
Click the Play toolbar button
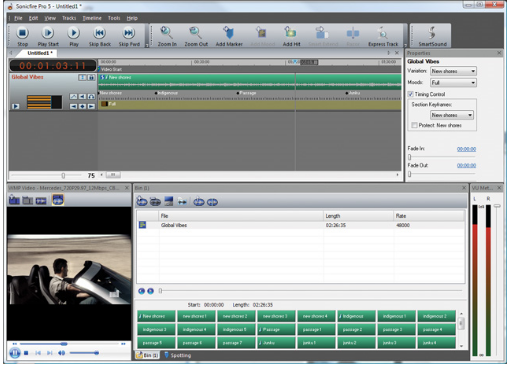[x=74, y=36]
